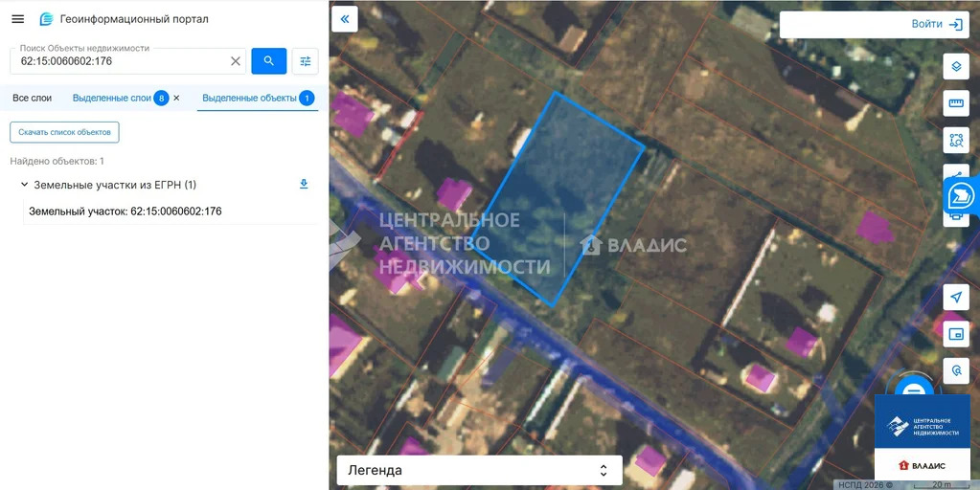Viewport: 980px width, 490px height.
Task: Open the hamburger main menu
Action: [x=18, y=19]
